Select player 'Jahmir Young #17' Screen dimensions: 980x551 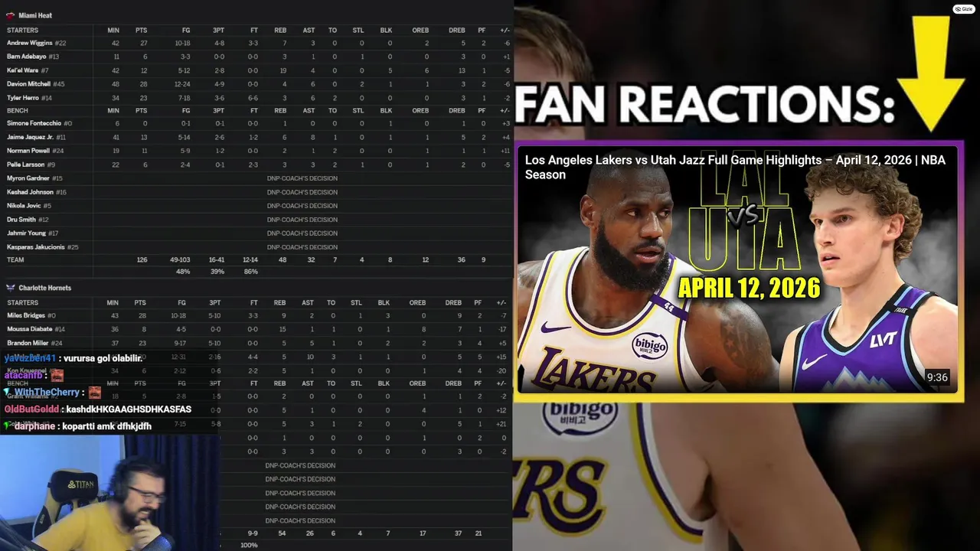pyautogui.click(x=33, y=233)
